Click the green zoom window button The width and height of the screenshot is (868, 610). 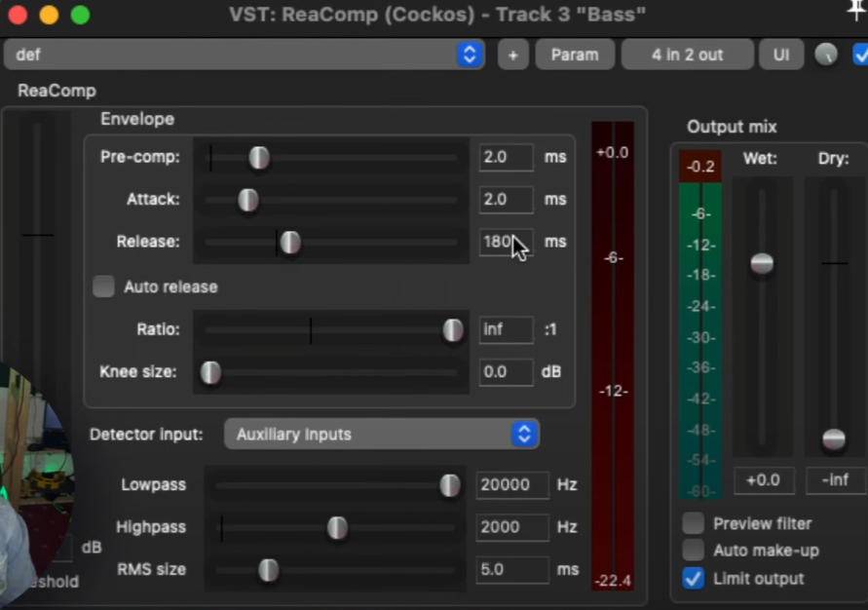(80, 15)
